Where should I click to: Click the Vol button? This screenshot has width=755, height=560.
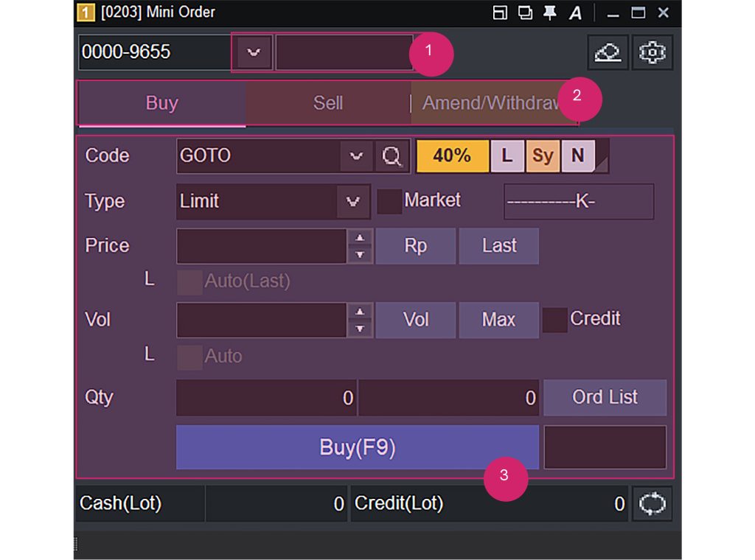[x=416, y=320]
